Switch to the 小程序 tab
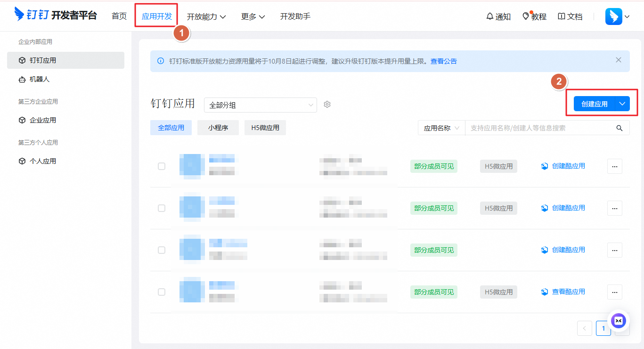 point(218,127)
